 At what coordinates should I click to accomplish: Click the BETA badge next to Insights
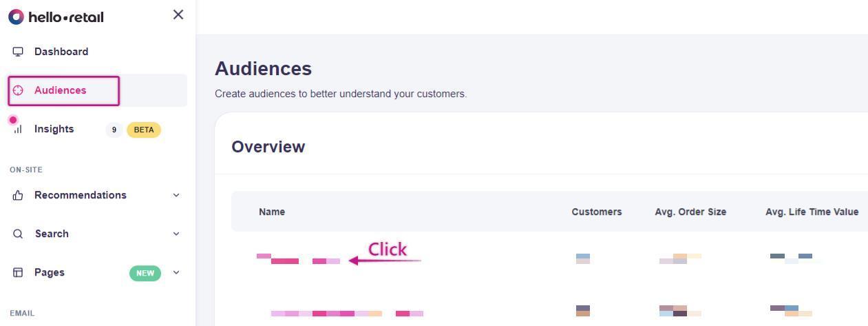144,130
